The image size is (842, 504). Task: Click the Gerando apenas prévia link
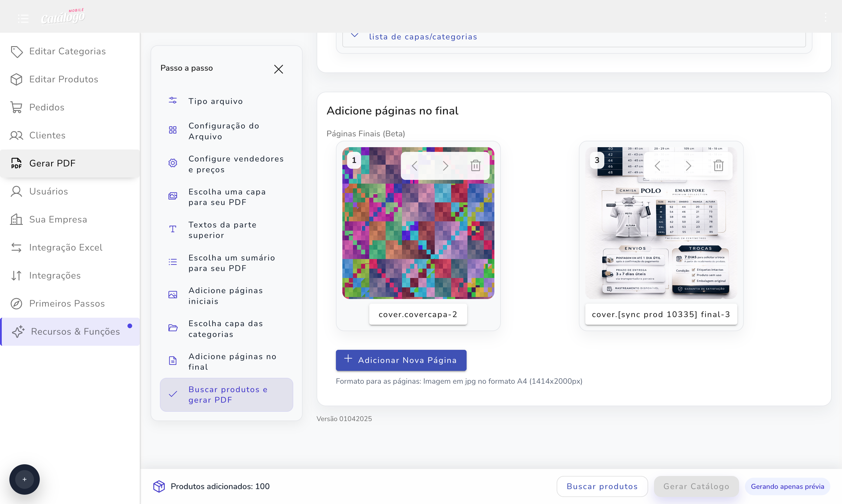(788, 486)
